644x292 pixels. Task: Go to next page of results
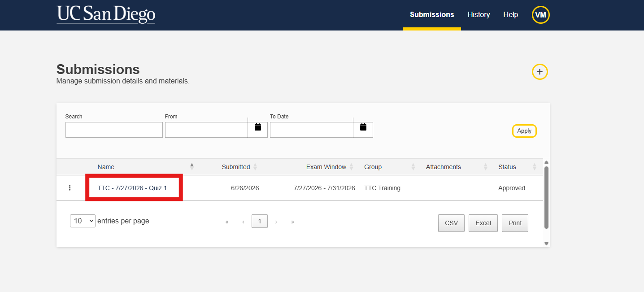tap(276, 222)
